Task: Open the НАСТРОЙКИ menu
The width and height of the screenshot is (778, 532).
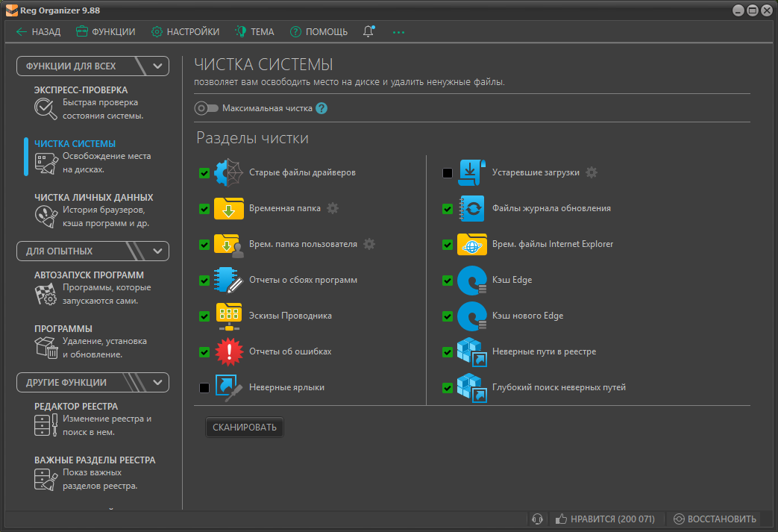Action: click(185, 32)
